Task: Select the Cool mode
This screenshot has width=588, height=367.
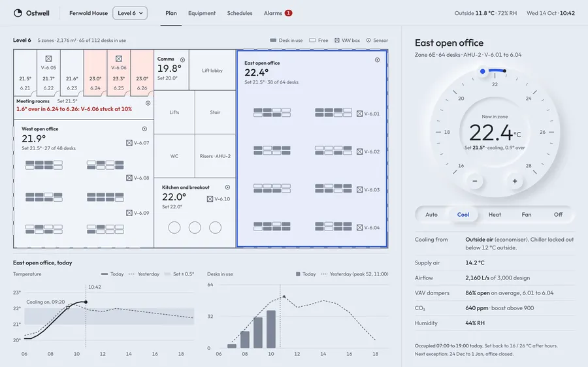Action: coord(463,215)
